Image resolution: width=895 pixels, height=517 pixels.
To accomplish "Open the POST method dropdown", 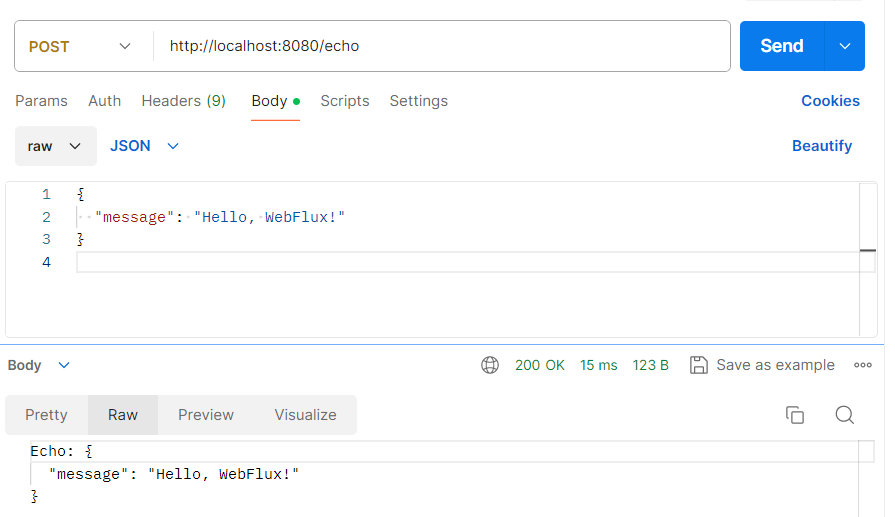I will coord(80,46).
